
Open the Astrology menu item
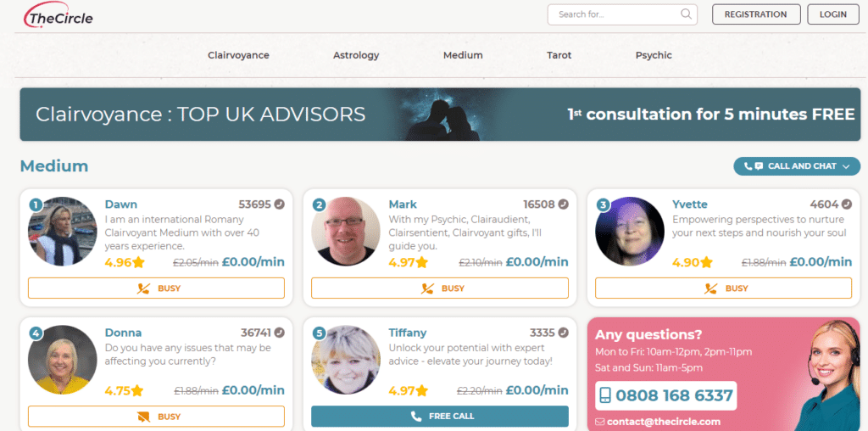[x=356, y=55]
